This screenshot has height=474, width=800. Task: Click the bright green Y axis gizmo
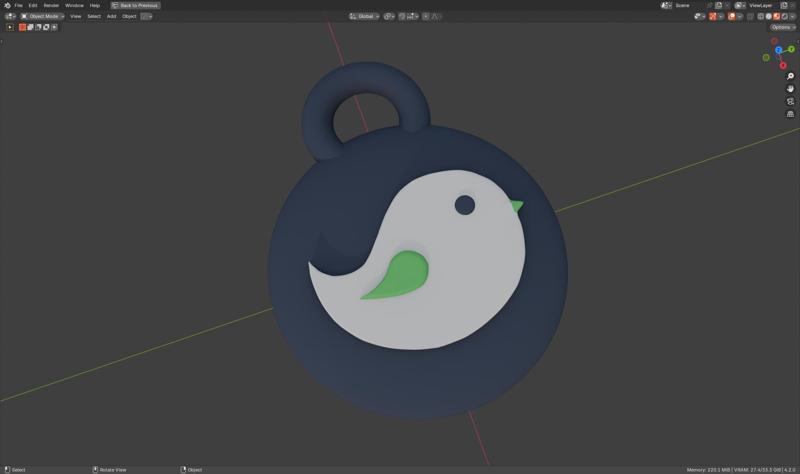tap(791, 49)
